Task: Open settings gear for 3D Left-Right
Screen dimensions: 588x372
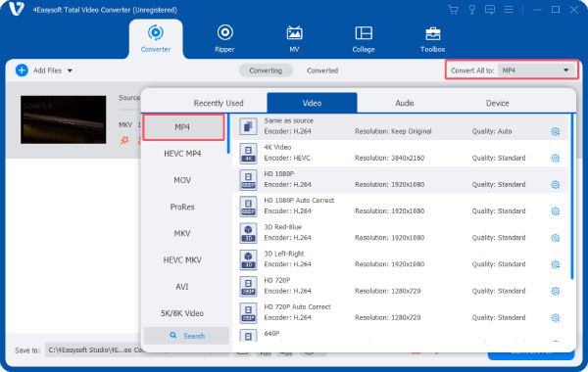Action: [556, 264]
